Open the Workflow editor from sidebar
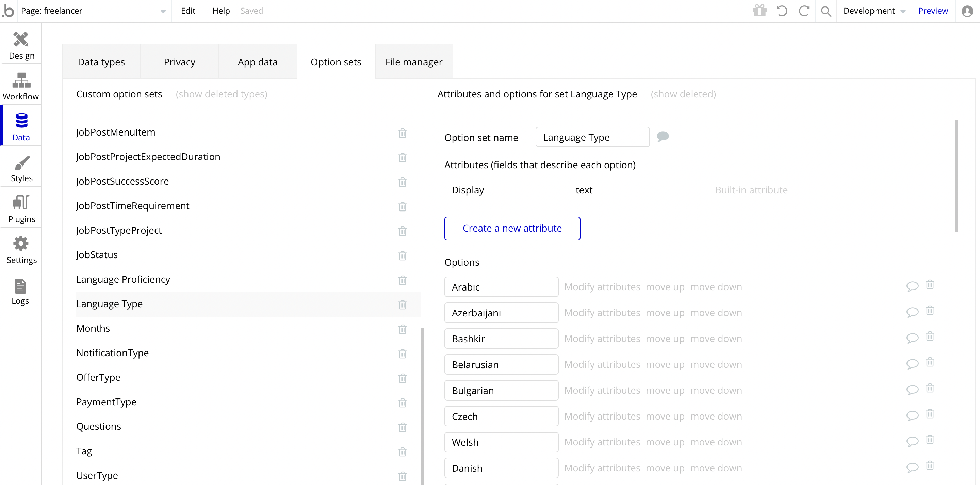The width and height of the screenshot is (980, 485). (x=21, y=86)
